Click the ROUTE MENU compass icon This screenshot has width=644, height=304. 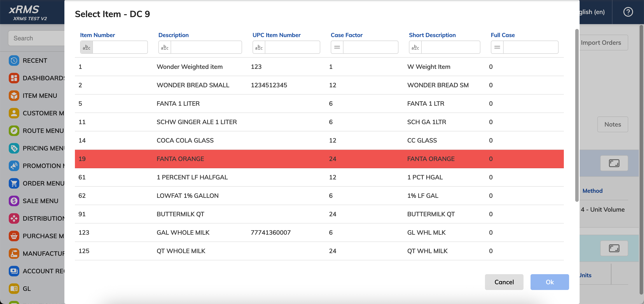coord(14,131)
